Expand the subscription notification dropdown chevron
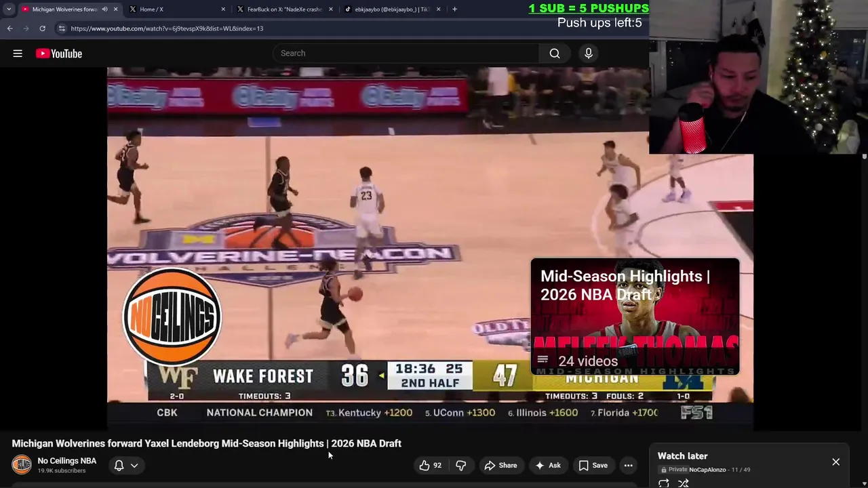 coord(134,466)
